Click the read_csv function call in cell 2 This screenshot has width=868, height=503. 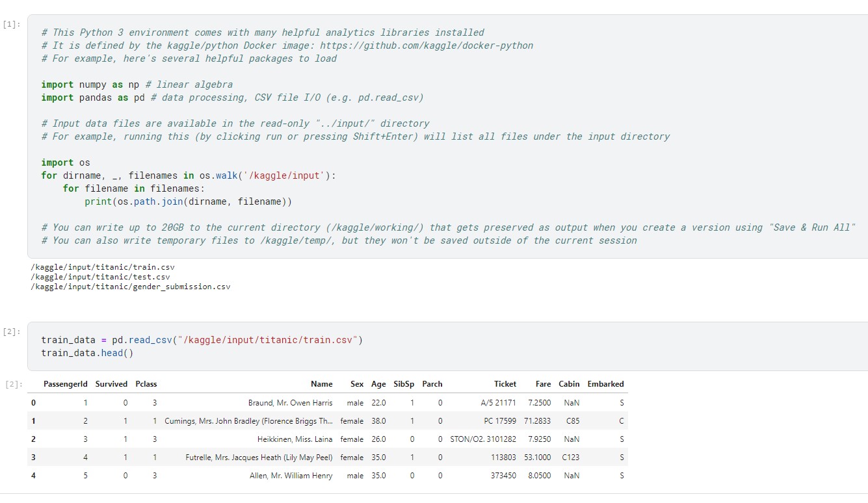pyautogui.click(x=150, y=339)
